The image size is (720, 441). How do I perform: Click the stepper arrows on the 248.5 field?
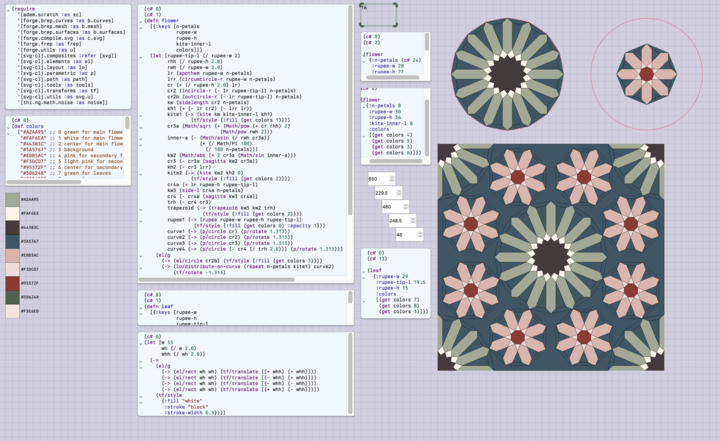[x=413, y=220]
